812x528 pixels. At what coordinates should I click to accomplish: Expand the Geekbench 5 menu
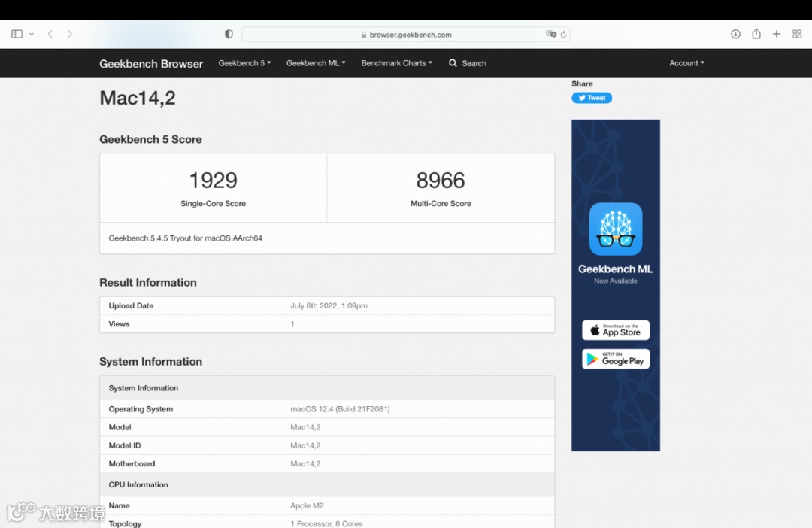244,63
